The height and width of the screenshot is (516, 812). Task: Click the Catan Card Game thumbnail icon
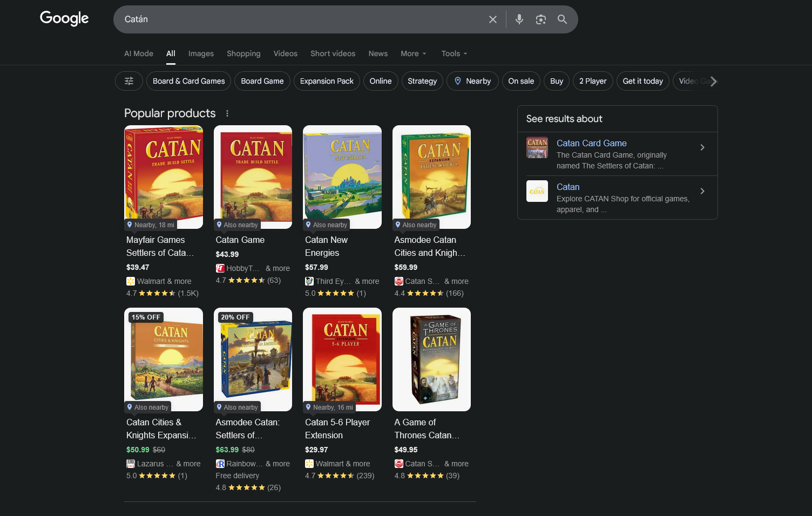pyautogui.click(x=537, y=147)
